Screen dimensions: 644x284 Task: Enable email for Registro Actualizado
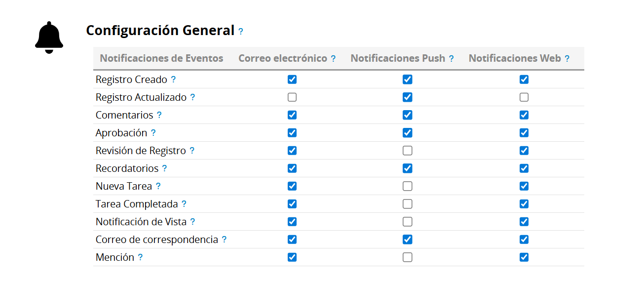tap(292, 97)
